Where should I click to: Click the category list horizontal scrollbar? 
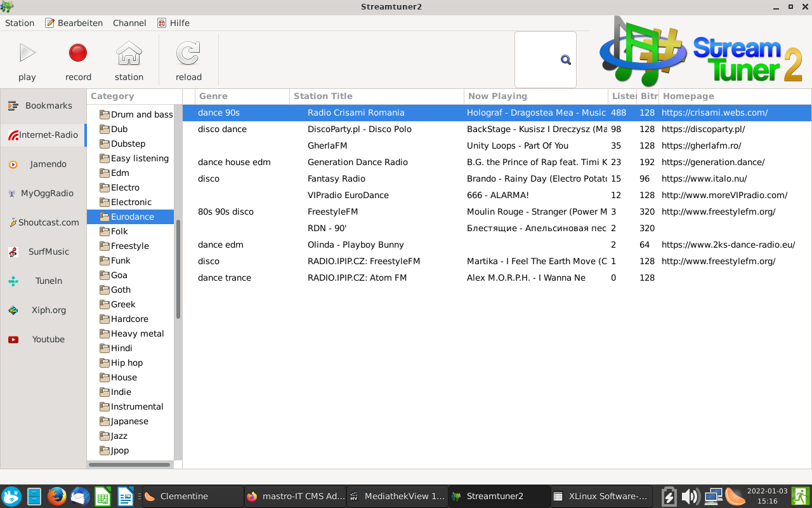point(129,465)
